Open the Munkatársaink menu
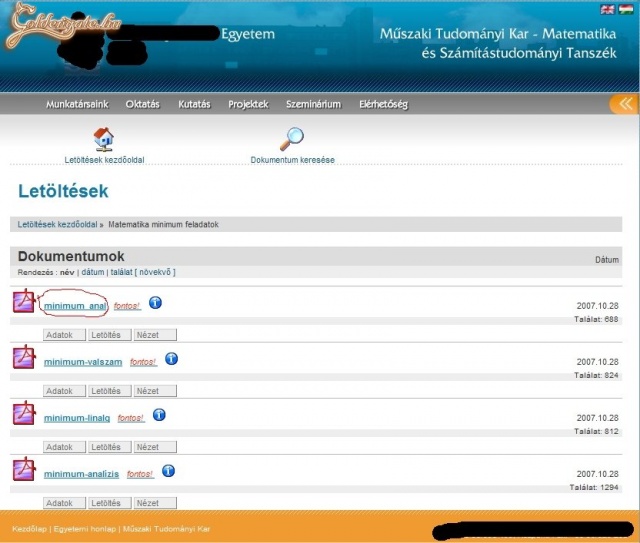 click(x=77, y=104)
